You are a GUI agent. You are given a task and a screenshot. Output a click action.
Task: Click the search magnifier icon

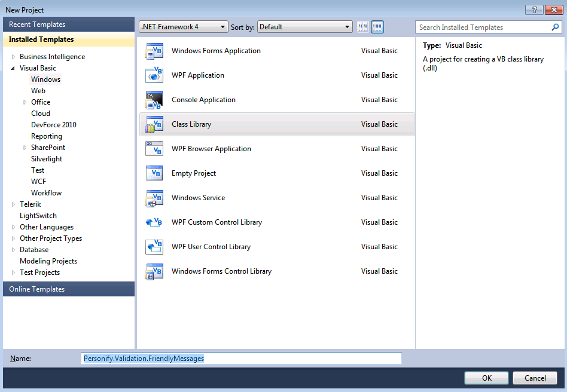click(x=555, y=27)
